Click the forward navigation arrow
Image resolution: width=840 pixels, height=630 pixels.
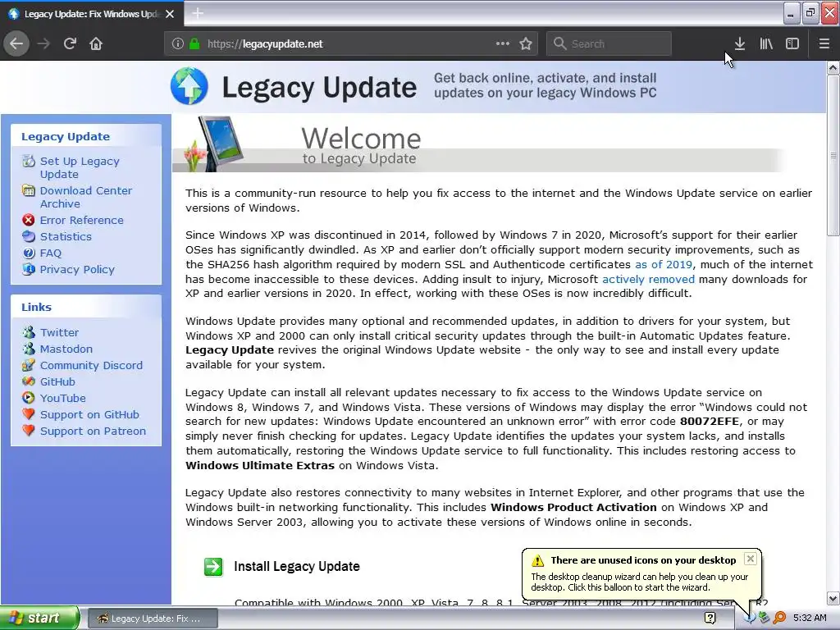tap(43, 43)
